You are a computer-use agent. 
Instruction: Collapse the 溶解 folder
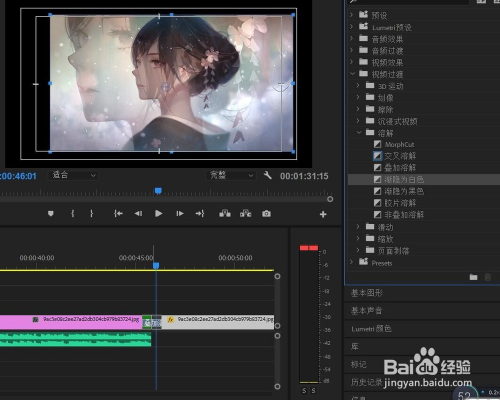pyautogui.click(x=359, y=132)
